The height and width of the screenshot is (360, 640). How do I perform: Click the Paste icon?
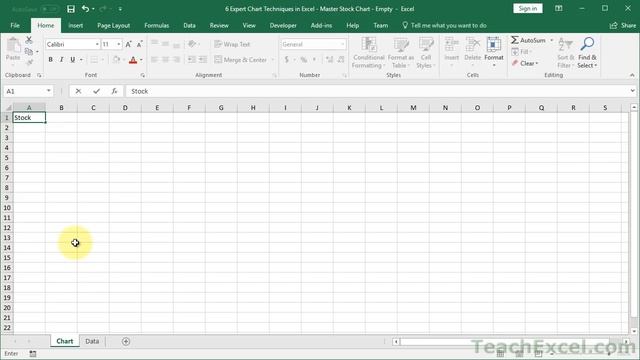coord(13,44)
